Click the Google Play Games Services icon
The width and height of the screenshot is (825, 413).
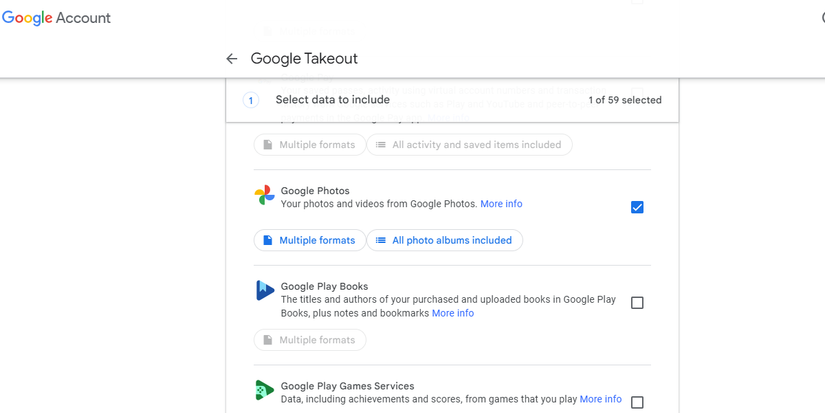[264, 390]
